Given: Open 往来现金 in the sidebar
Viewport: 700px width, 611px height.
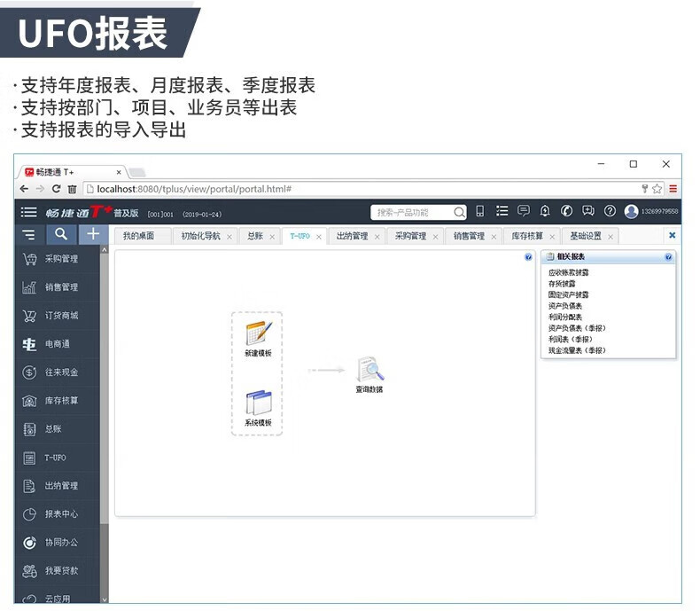Looking at the screenshot, I should [57, 372].
